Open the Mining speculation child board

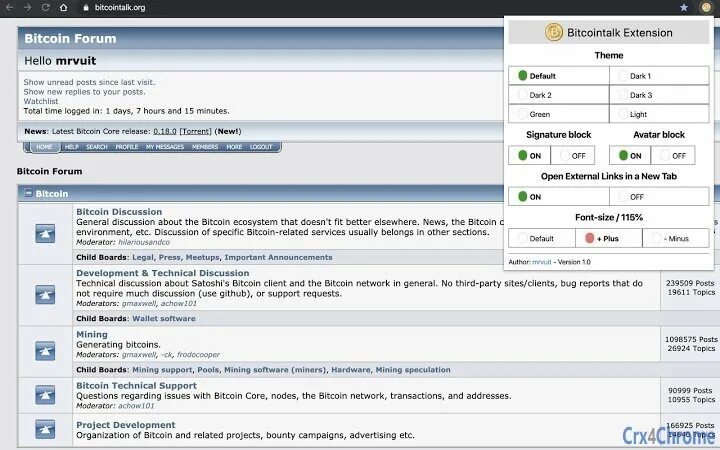click(413, 370)
